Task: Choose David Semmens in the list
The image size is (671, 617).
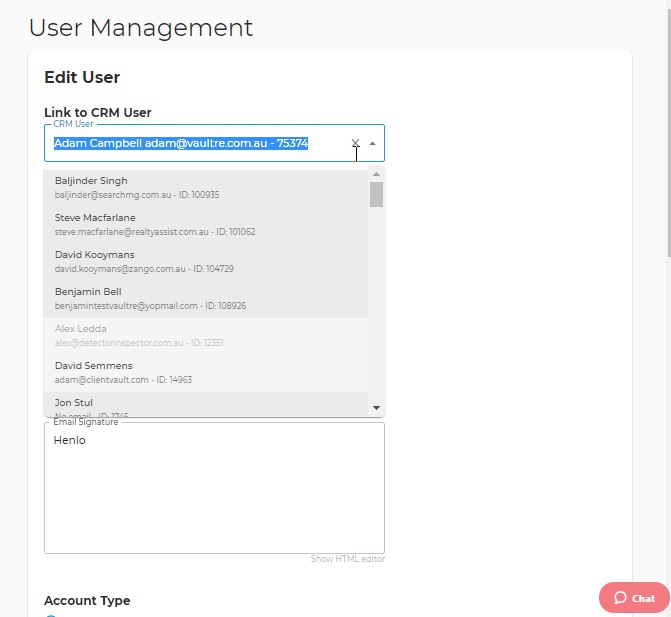Action: 206,373
